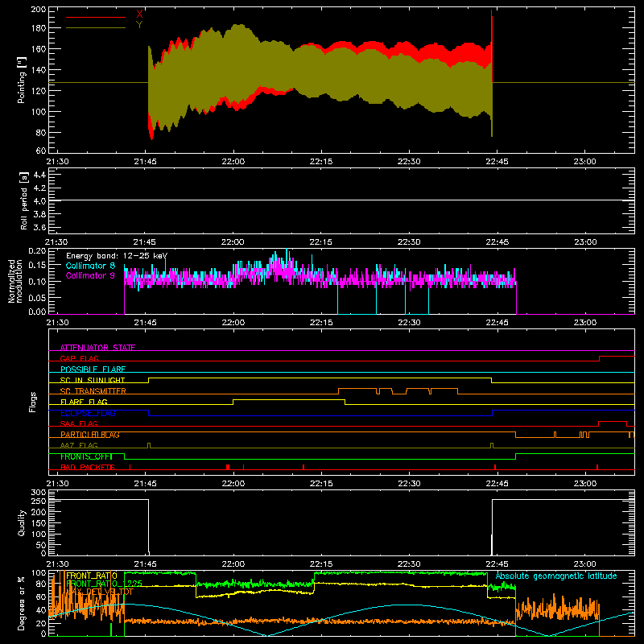The width and height of the screenshot is (644, 644).
Task: Click "22:00" under the Pointing plot
Action: click(233, 162)
